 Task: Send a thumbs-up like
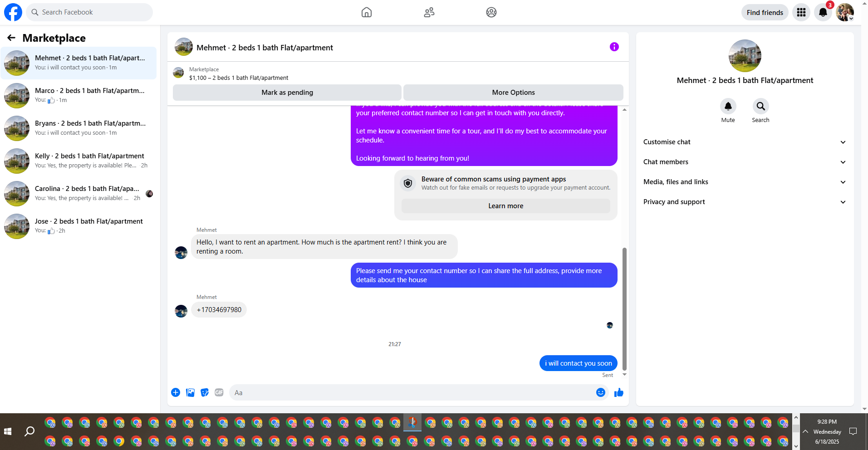(x=619, y=392)
